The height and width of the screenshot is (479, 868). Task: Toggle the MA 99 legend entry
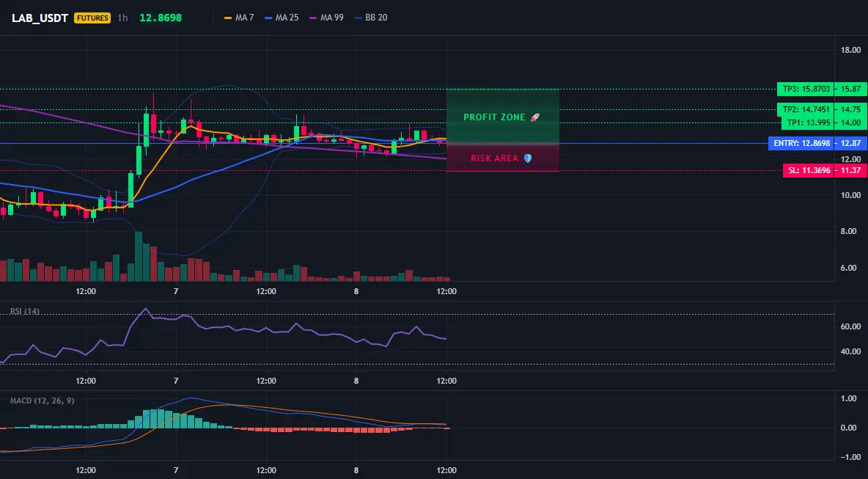click(x=326, y=18)
